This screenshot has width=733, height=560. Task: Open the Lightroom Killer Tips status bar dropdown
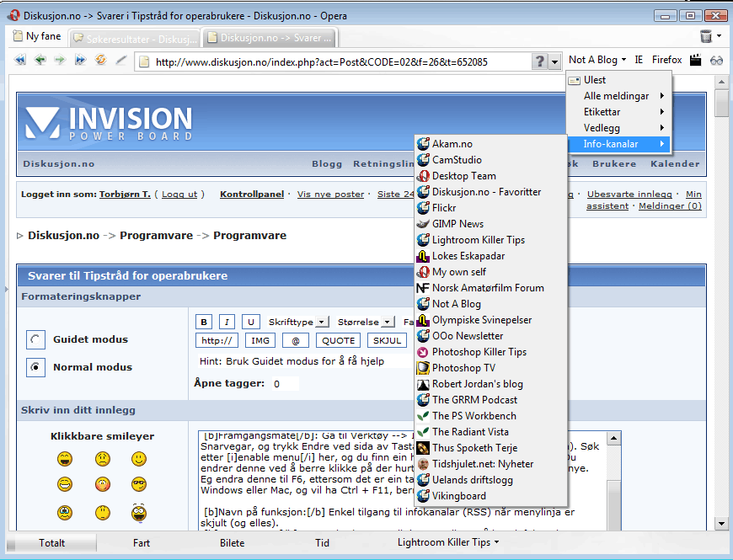pos(448,542)
